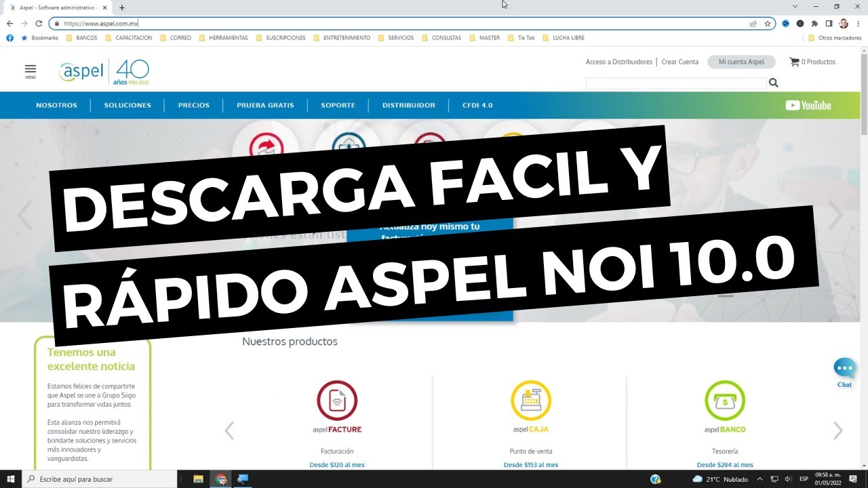This screenshot has height=488, width=868.
Task: Click Desde $284 al mes link
Action: tap(725, 465)
